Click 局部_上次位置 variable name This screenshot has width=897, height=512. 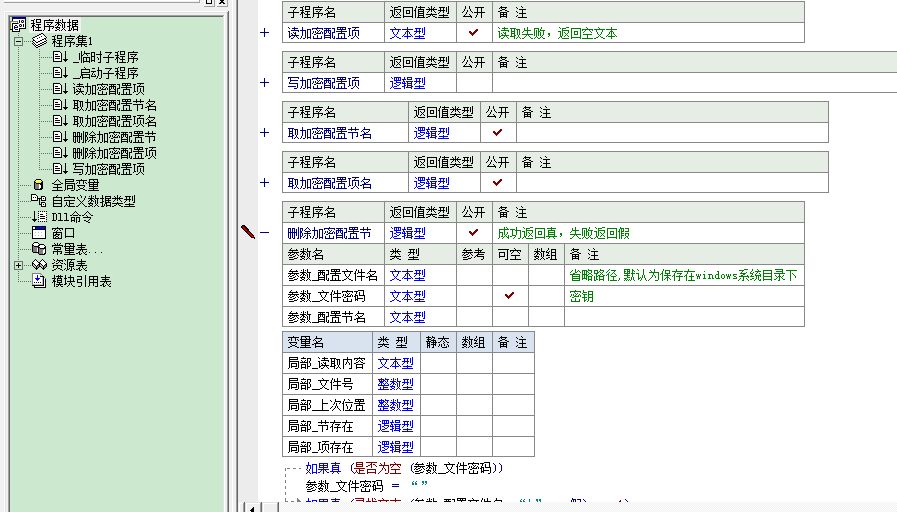(326, 405)
